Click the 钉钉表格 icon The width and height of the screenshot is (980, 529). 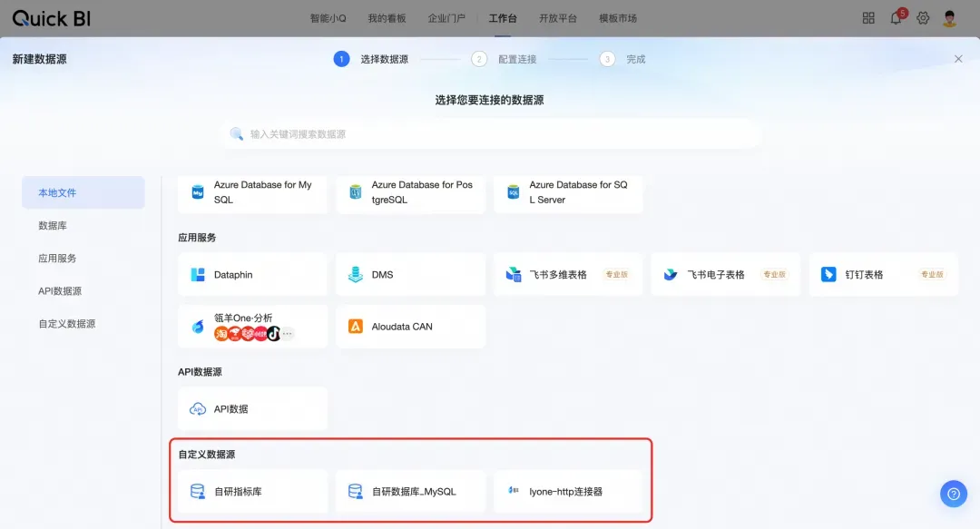pos(828,275)
